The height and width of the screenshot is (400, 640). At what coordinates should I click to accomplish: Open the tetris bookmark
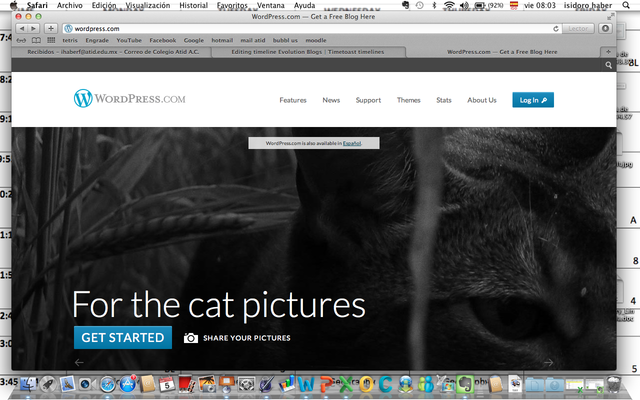point(70,40)
